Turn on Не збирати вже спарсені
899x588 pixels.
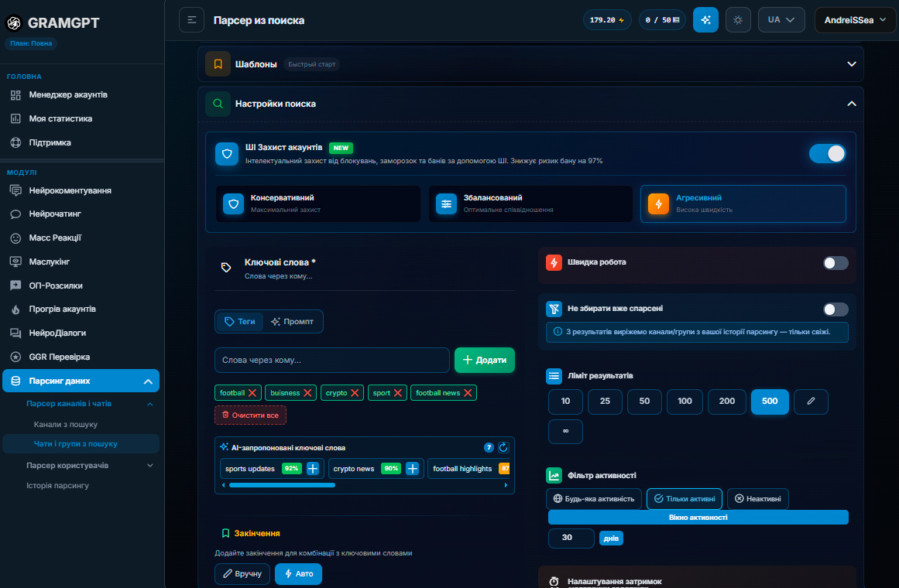[x=836, y=309]
